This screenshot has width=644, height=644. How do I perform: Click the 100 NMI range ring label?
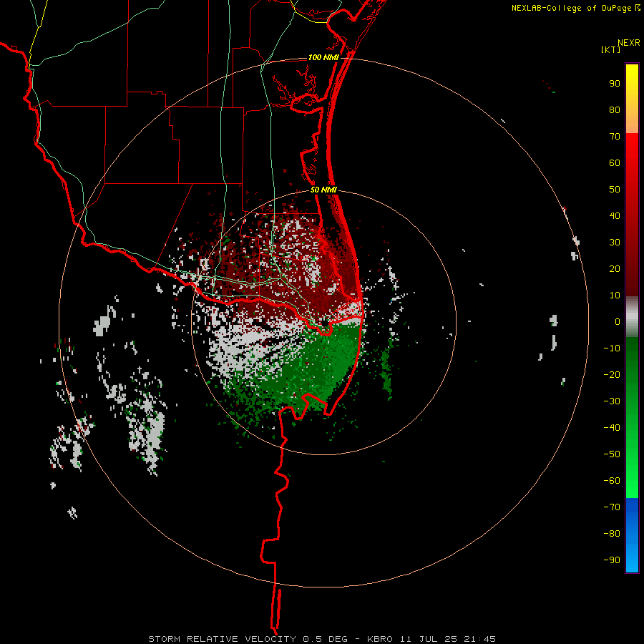pyautogui.click(x=323, y=57)
